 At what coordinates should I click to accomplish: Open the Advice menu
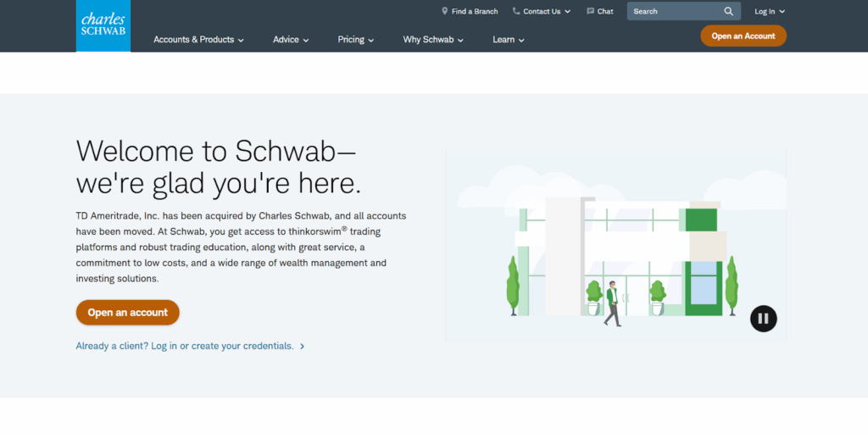tap(291, 40)
